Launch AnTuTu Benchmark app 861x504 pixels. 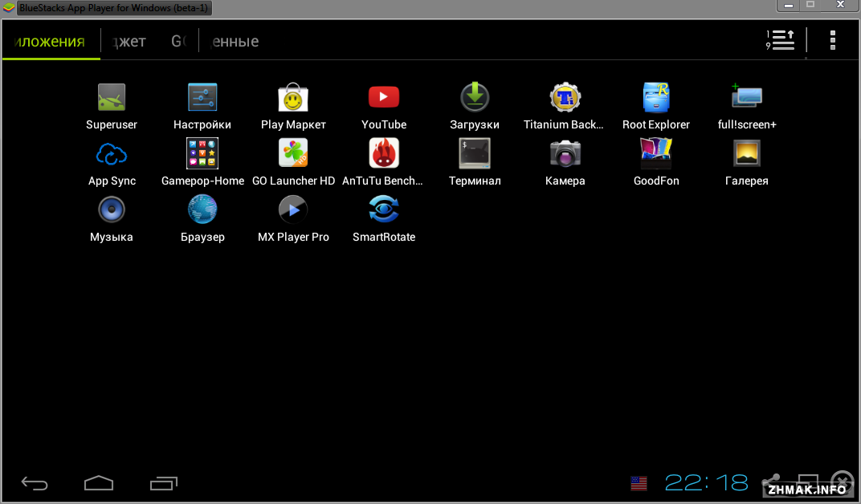coord(384,153)
